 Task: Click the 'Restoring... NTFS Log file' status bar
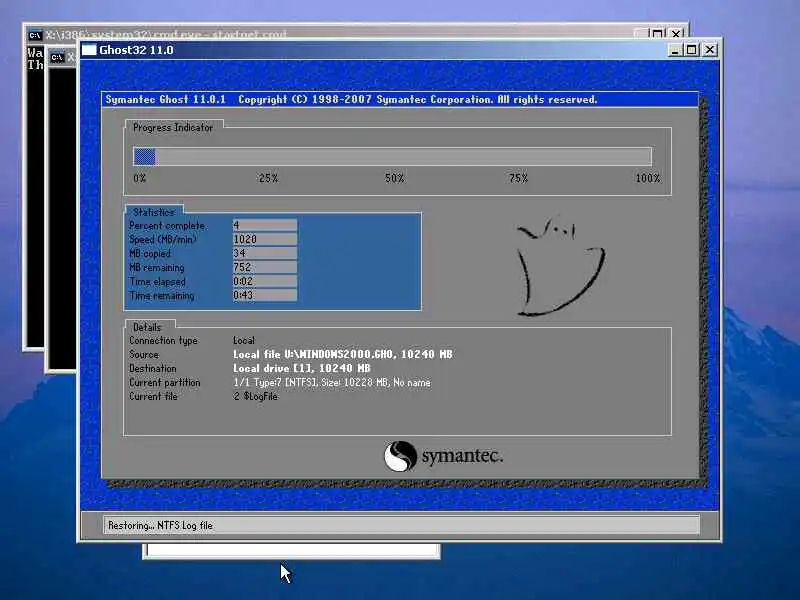[x=401, y=525]
